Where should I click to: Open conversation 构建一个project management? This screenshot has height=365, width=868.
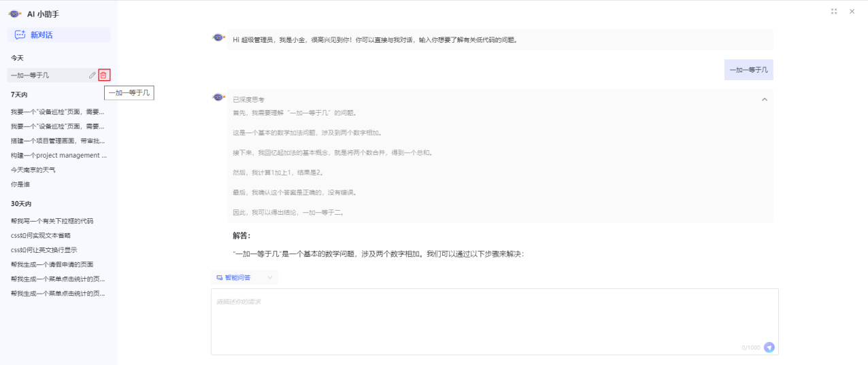click(59, 155)
